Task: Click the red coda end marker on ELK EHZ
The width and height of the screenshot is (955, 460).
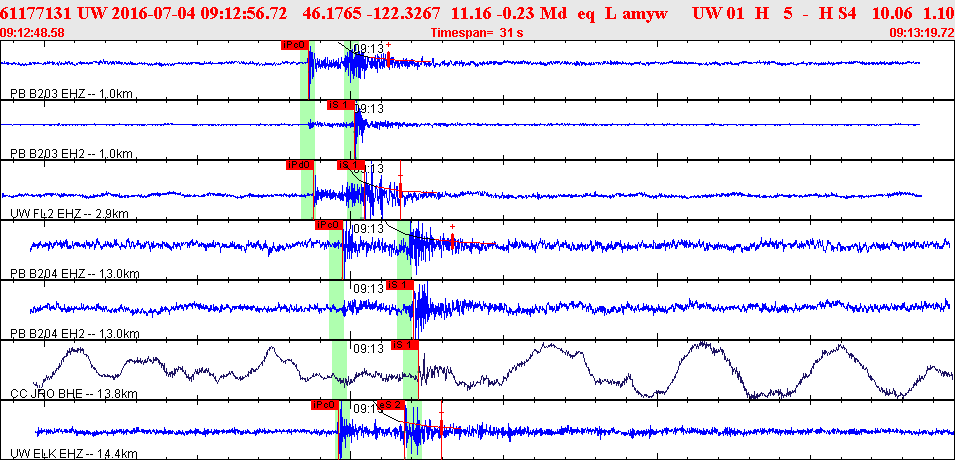Action: [441, 426]
